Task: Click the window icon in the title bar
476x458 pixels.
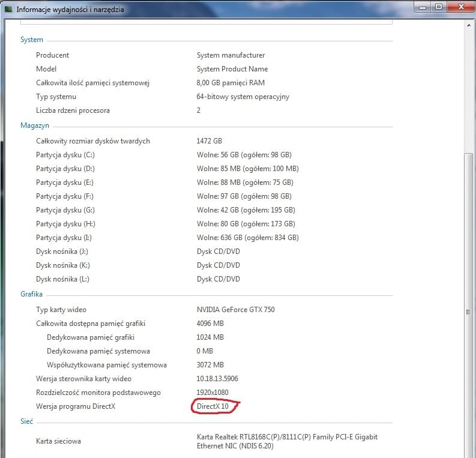Action: pyautogui.click(x=8, y=9)
